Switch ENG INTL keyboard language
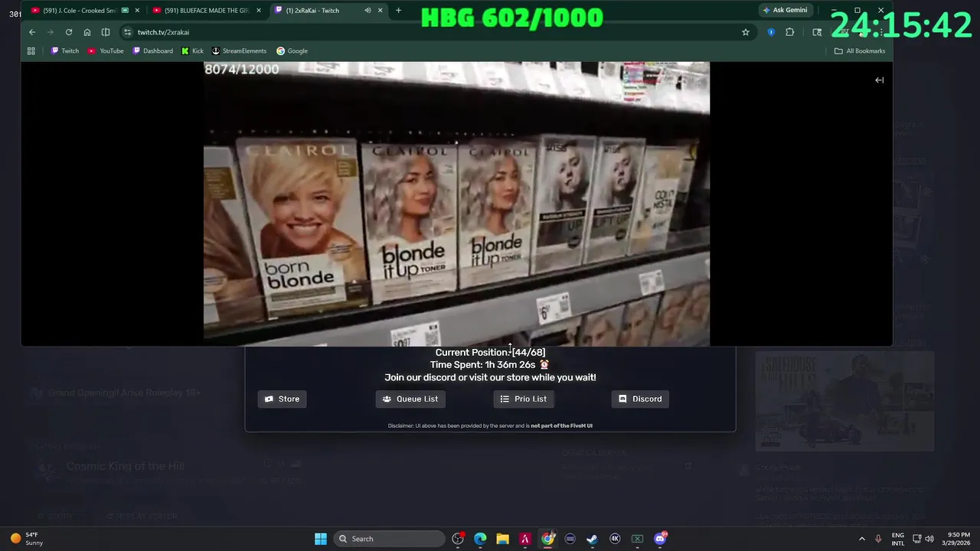This screenshot has width=980, height=551. (898, 539)
